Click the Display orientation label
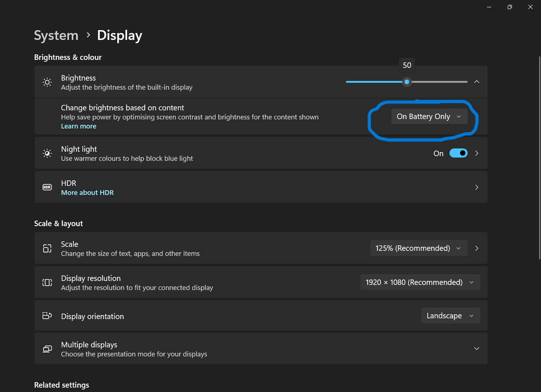The image size is (541, 392). tap(93, 317)
